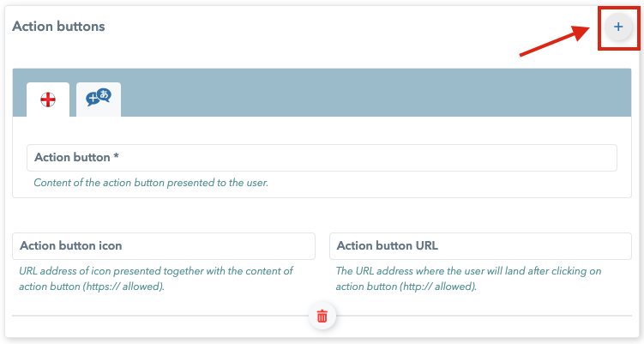The width and height of the screenshot is (644, 344).
Task: Select the England flag language tab
Action: point(48,100)
